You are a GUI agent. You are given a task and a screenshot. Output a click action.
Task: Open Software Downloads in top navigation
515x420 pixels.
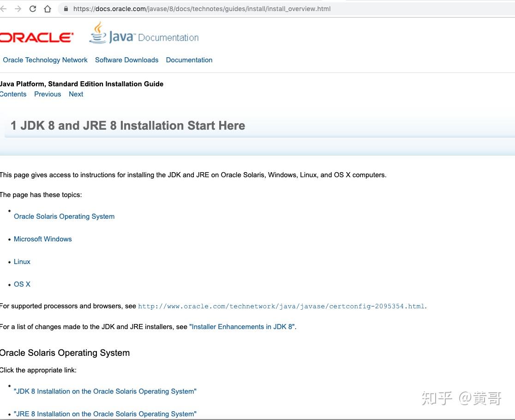127,60
